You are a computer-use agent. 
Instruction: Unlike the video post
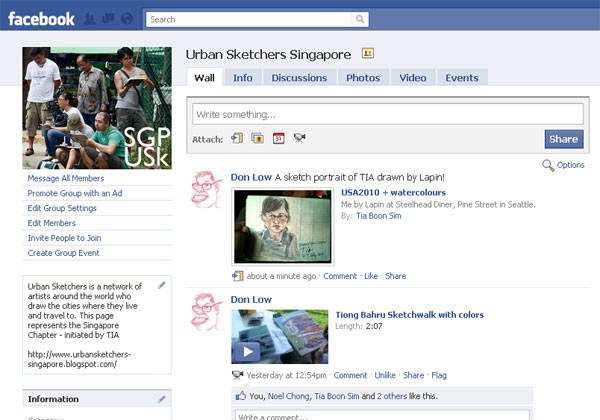(385, 375)
